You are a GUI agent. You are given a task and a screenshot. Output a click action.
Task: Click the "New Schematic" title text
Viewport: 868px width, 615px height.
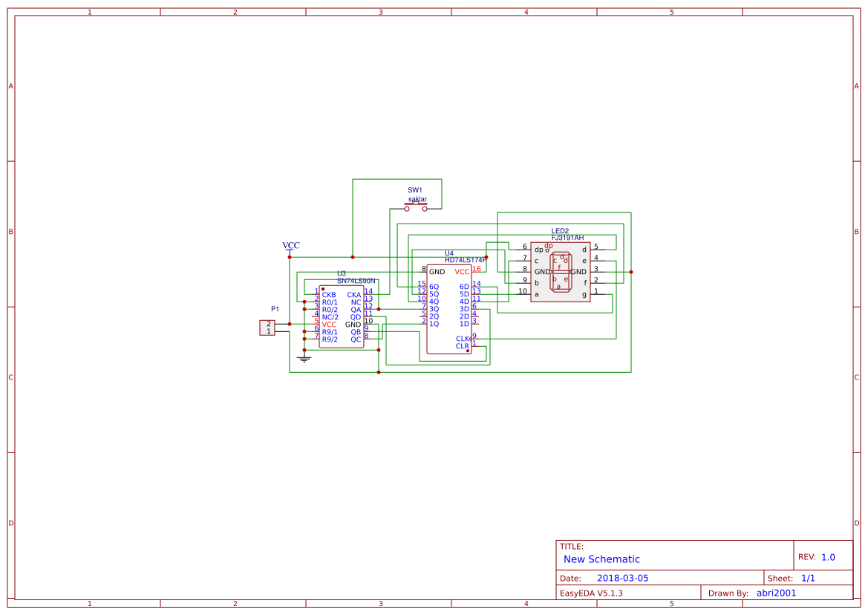click(601, 559)
